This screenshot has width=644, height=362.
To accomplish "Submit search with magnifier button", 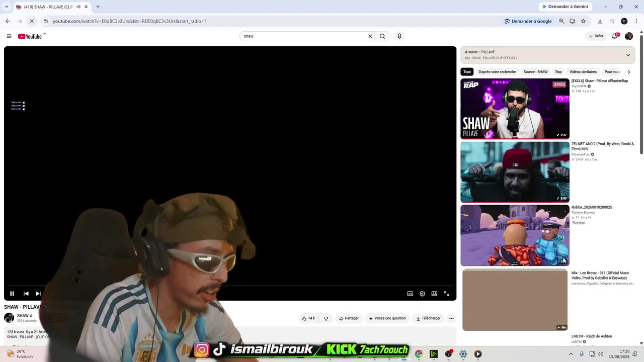I will coord(382,36).
